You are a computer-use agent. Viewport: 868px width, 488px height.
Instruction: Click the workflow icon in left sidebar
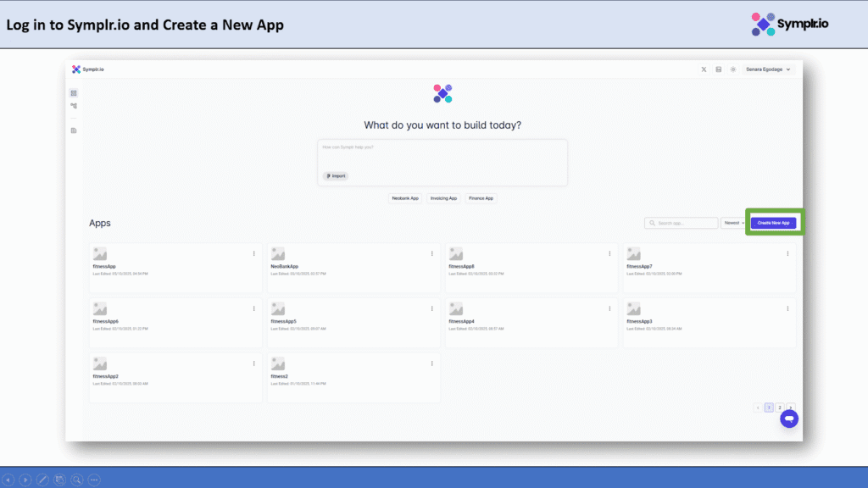(x=74, y=106)
